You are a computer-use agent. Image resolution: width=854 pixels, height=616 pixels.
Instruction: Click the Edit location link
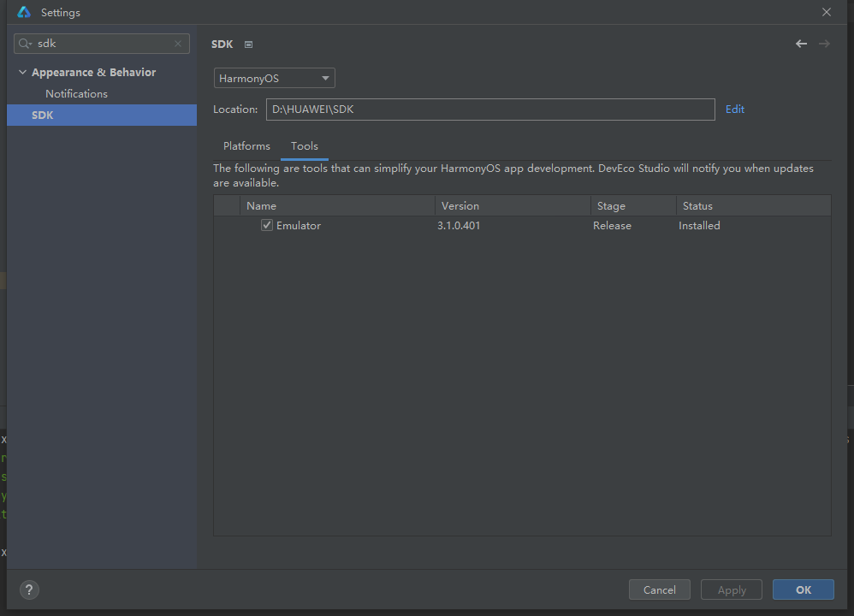pos(735,109)
